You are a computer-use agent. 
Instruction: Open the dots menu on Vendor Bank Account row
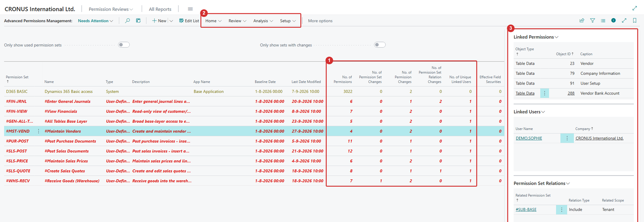tap(545, 93)
